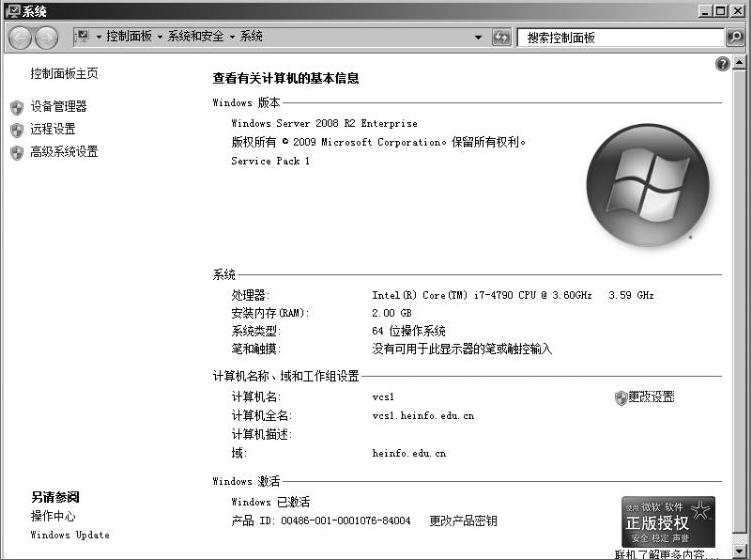This screenshot has height=560, width=751.
Task: Open 远程设置 in the sidebar
Action: (53, 129)
